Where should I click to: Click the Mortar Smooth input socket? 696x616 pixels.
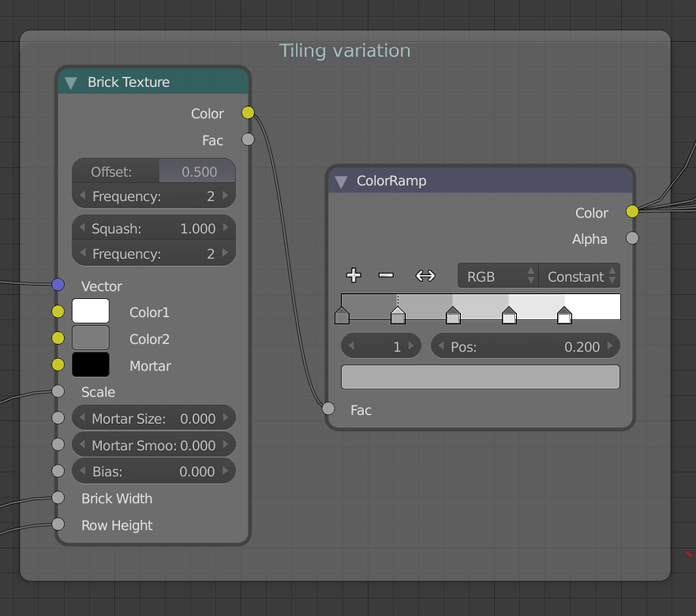pyautogui.click(x=58, y=444)
